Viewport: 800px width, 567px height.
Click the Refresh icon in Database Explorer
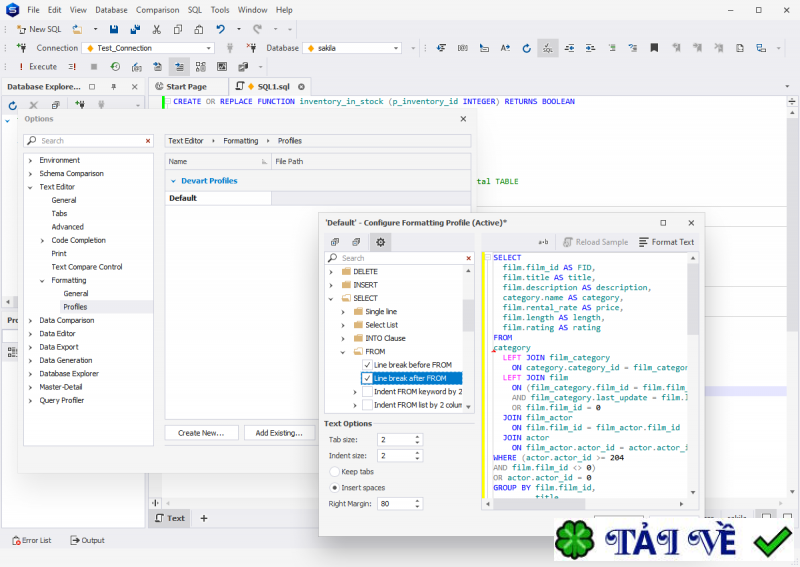click(13, 105)
